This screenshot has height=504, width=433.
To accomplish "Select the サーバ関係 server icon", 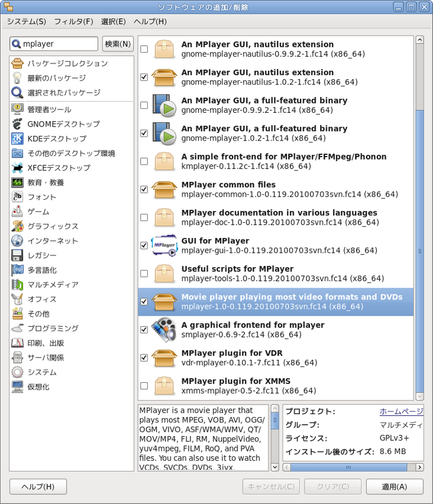I will [17, 357].
